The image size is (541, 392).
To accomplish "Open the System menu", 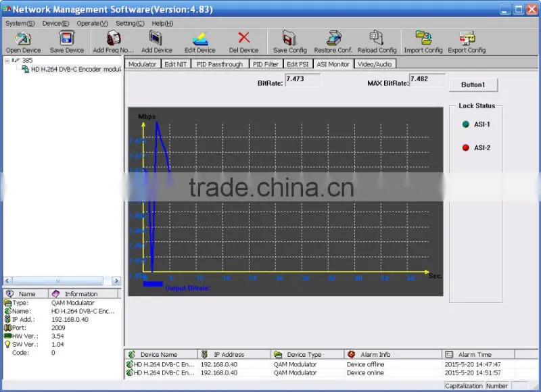I will click(20, 24).
